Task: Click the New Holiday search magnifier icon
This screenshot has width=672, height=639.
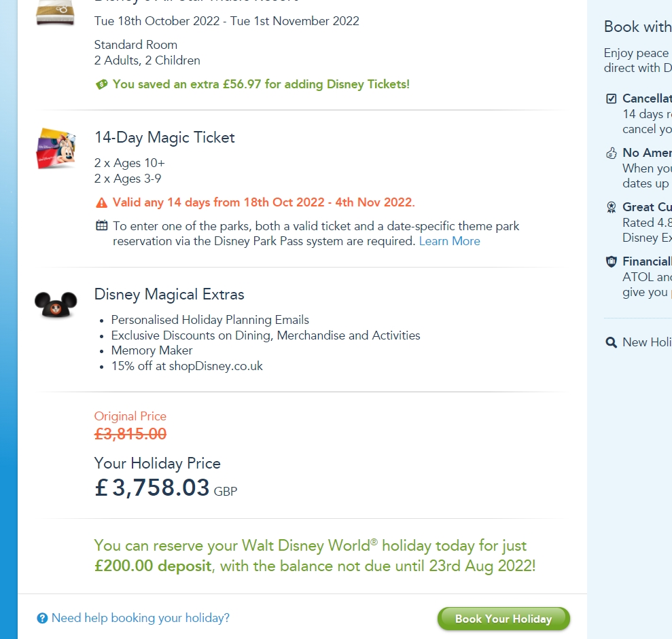Action: click(x=611, y=343)
